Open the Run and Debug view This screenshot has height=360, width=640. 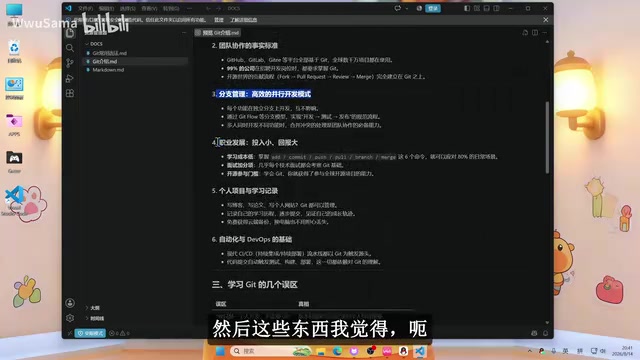point(70,78)
